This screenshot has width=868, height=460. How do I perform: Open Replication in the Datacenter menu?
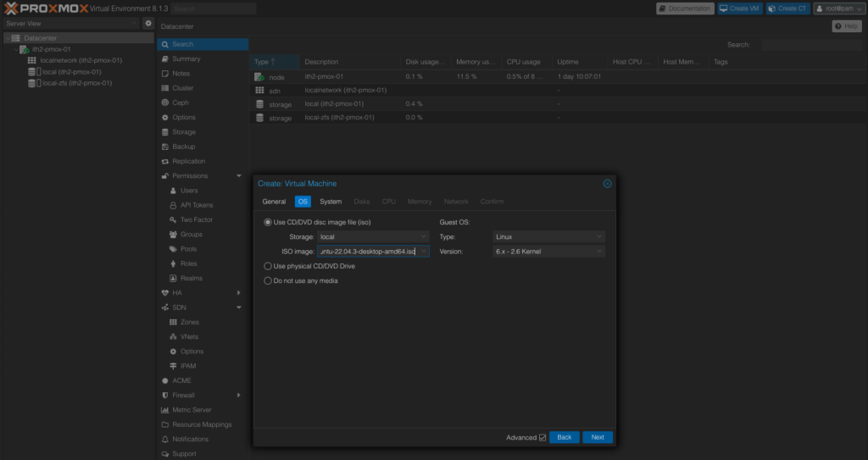[x=203, y=161]
